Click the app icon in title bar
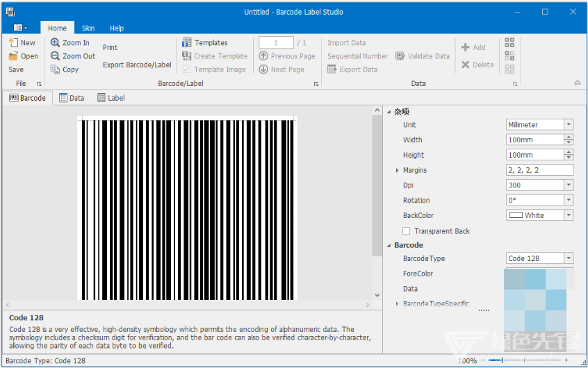588x368 pixels. point(10,12)
